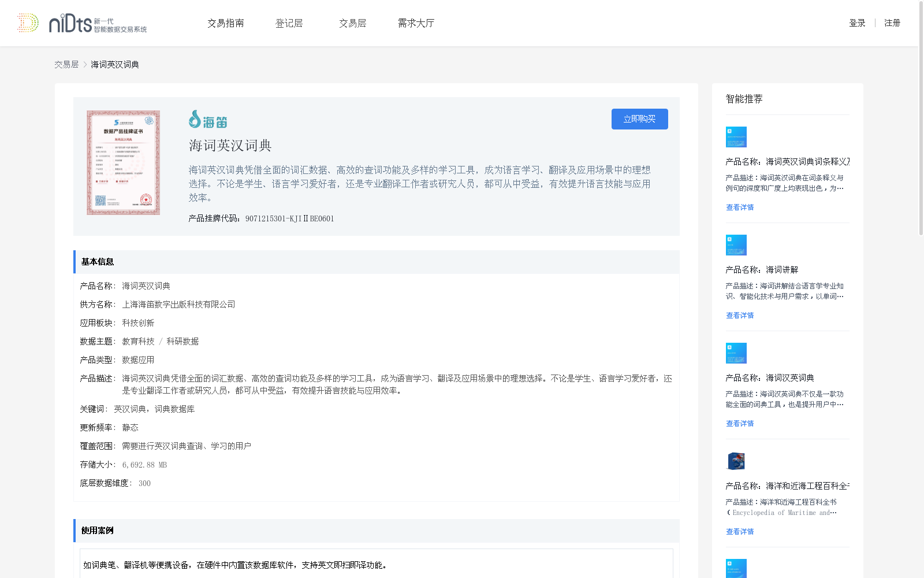The height and width of the screenshot is (578, 924).
Task: Click the 注册 link
Action: pos(892,23)
